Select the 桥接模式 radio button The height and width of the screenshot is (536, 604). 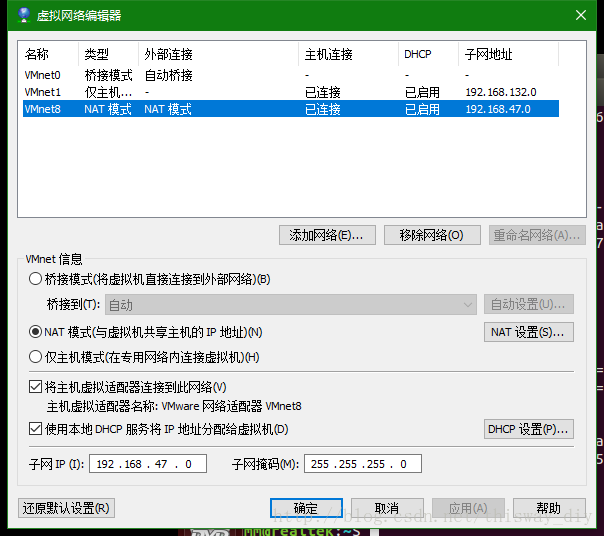[x=35, y=279]
